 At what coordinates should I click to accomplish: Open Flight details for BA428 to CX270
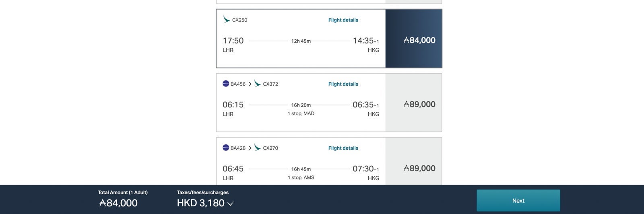point(343,148)
